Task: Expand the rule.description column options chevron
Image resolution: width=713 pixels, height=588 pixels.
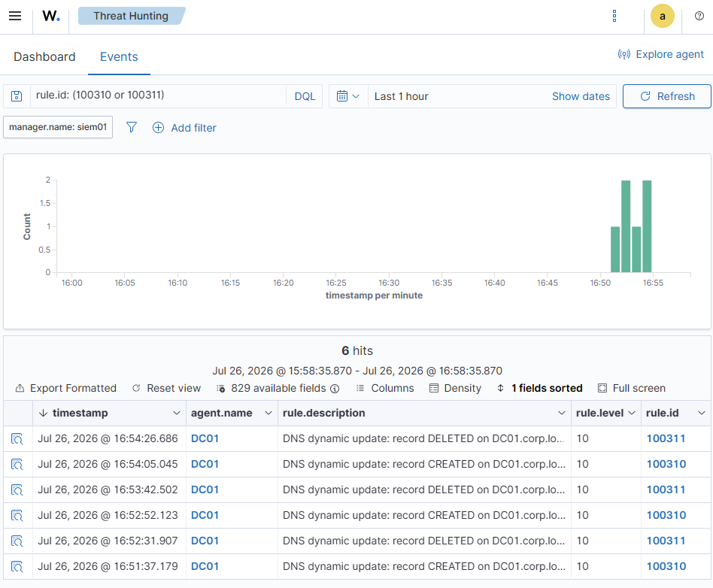Action: coord(562,413)
